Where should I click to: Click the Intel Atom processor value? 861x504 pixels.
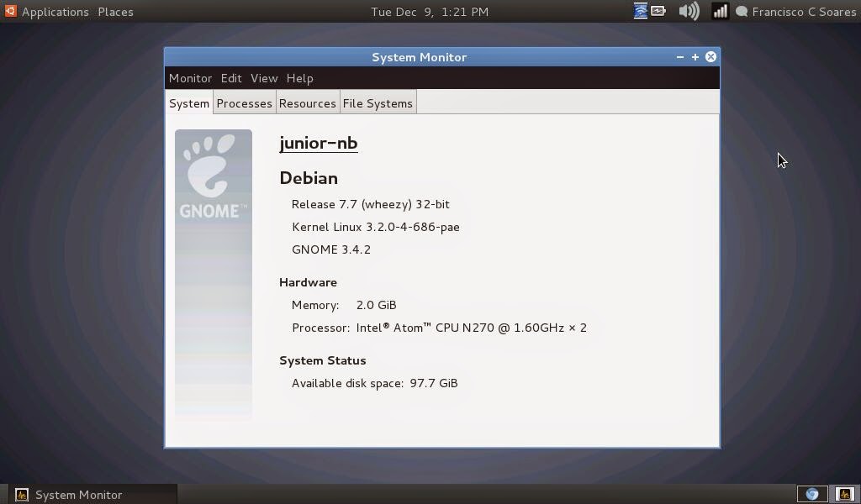click(x=471, y=328)
